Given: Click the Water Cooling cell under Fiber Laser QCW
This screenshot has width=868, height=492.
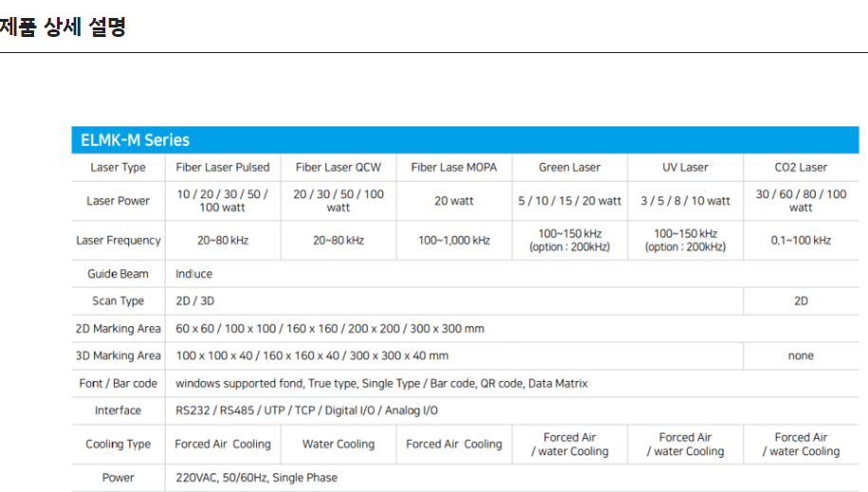Looking at the screenshot, I should (339, 445).
